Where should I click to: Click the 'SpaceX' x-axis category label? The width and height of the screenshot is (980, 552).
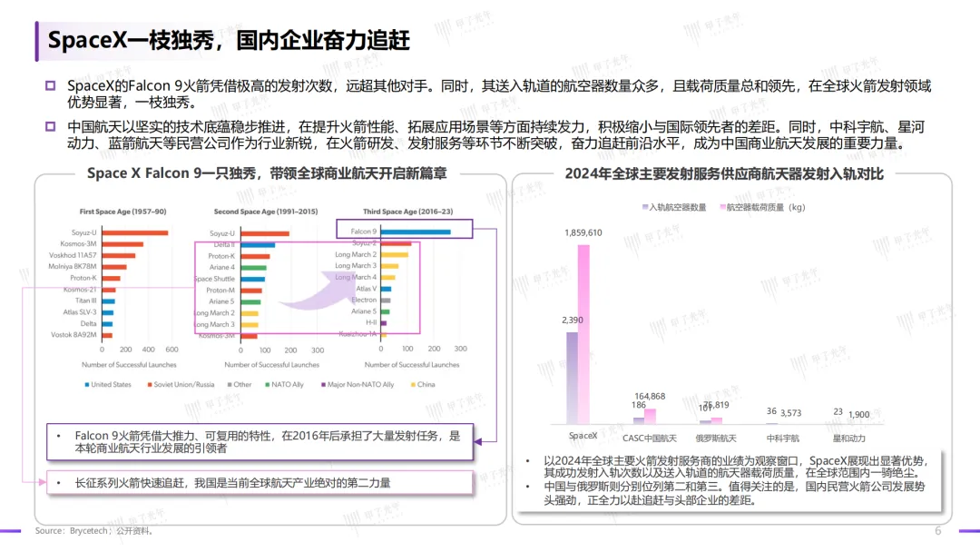point(583,436)
